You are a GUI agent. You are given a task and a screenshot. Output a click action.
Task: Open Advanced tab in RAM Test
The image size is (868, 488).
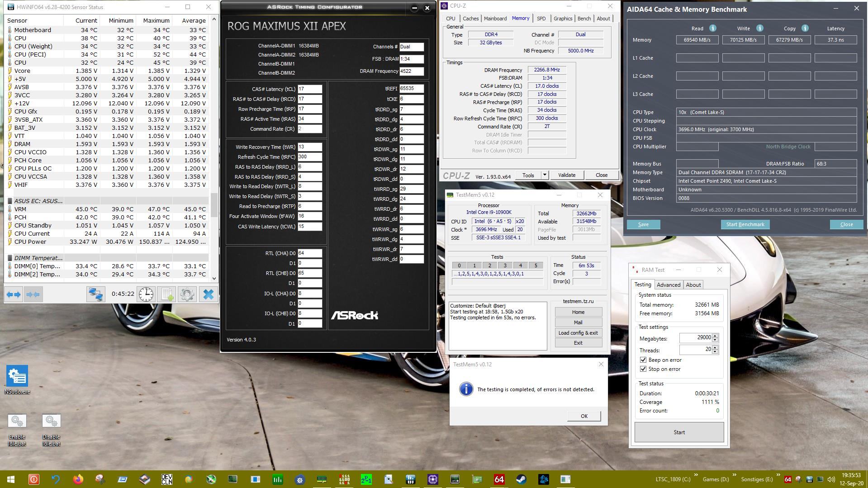(x=669, y=285)
